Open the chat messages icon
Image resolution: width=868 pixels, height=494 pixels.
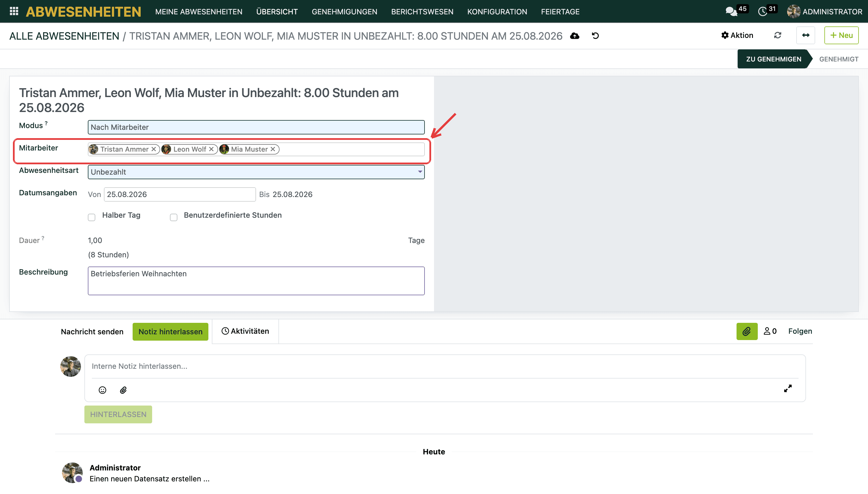[731, 11]
